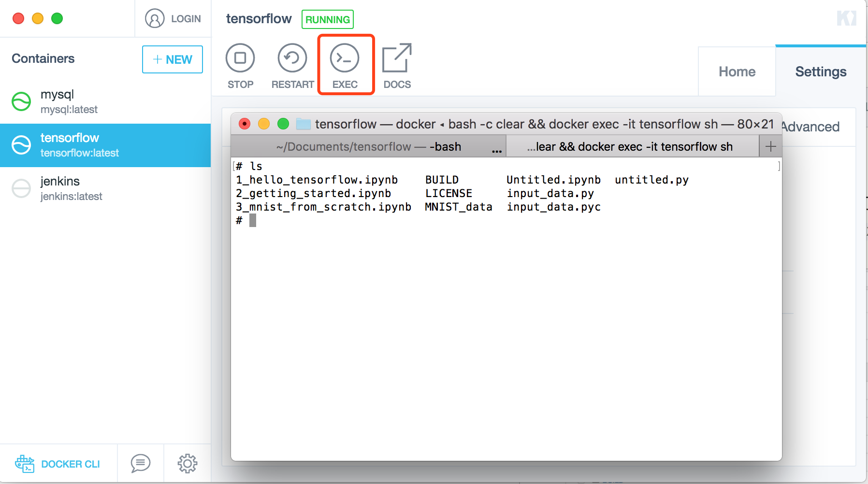868x484 pixels.
Task: Click MNIST_data in terminal listing
Action: click(x=459, y=207)
